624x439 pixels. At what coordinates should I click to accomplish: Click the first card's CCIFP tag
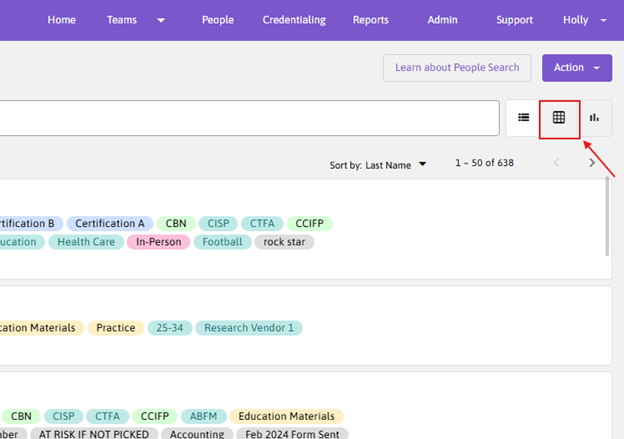[310, 224]
